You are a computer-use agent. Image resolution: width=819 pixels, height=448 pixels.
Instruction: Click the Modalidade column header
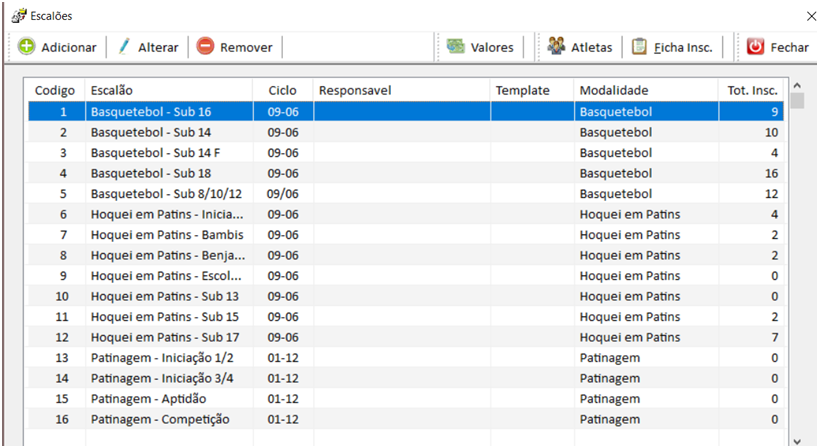(645, 90)
